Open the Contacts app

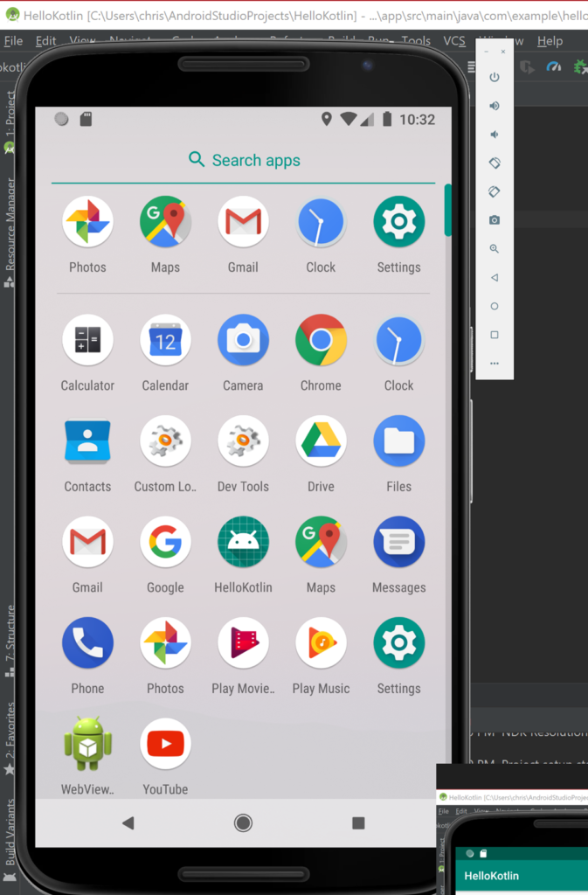pos(87,441)
